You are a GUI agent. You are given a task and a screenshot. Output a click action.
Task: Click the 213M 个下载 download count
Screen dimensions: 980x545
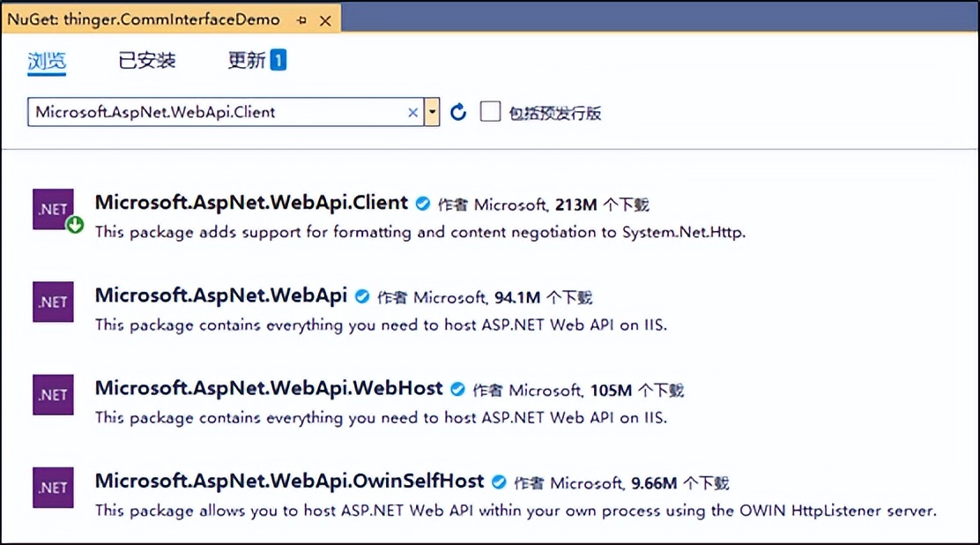coord(602,205)
